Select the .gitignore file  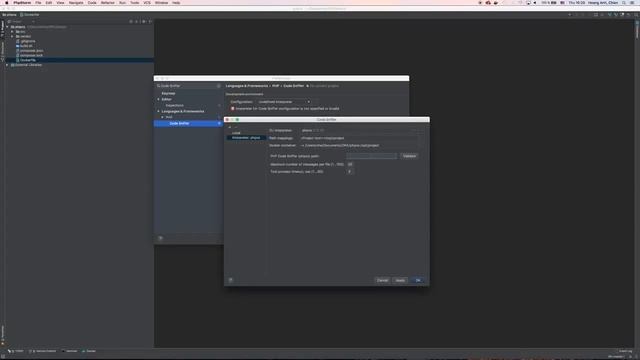tap(28, 41)
